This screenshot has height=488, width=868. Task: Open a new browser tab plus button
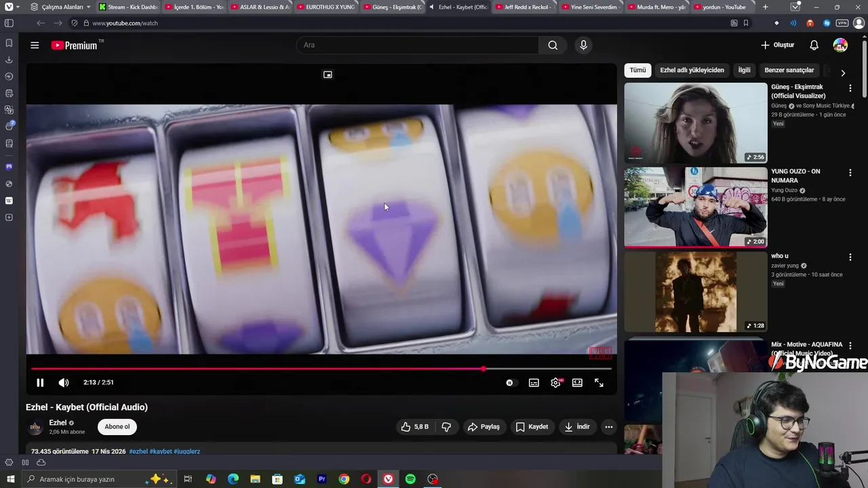point(765,7)
